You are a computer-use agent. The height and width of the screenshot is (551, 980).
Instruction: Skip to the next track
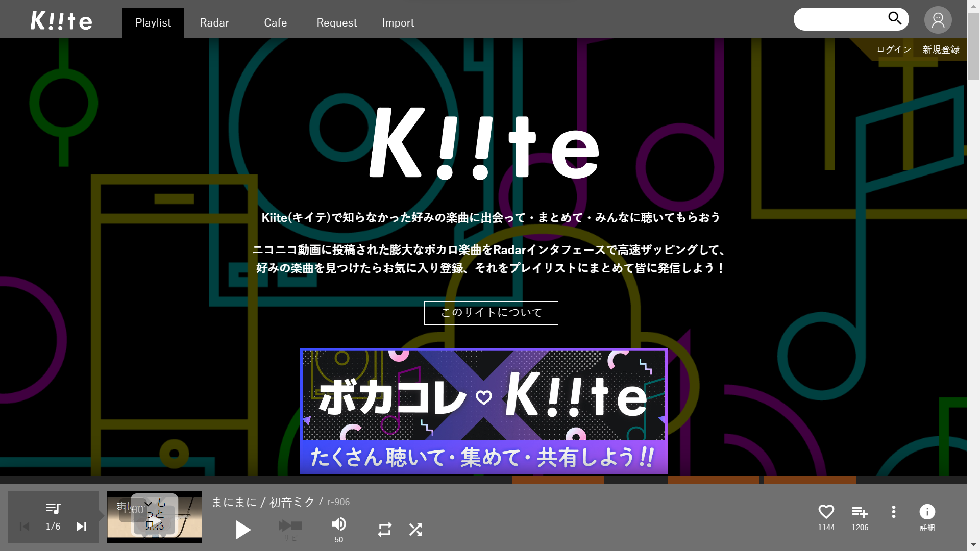[82, 527]
